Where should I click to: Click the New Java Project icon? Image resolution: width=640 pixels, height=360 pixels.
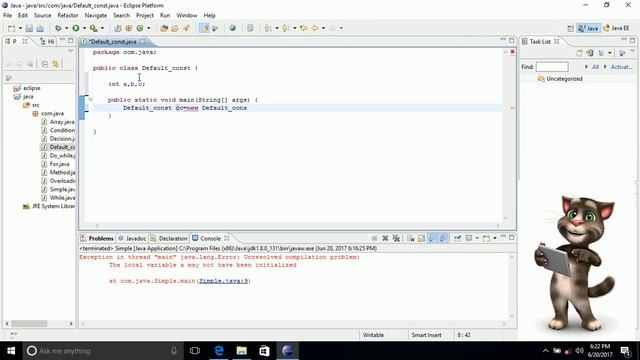point(118,28)
